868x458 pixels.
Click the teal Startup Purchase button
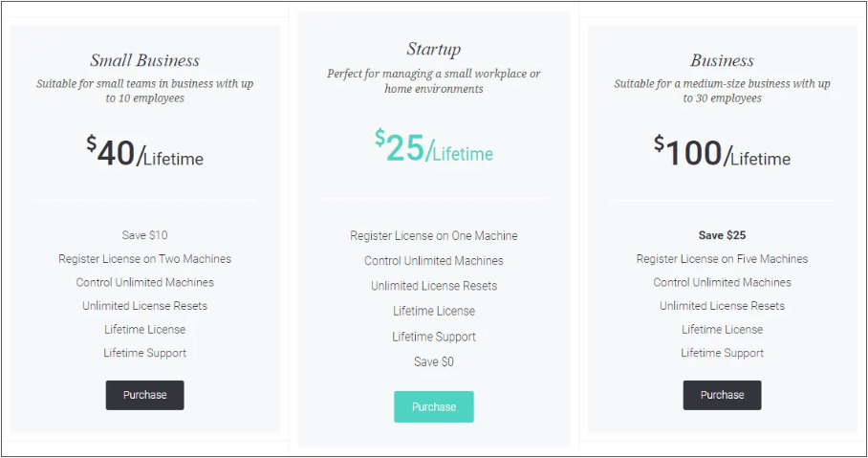(433, 406)
